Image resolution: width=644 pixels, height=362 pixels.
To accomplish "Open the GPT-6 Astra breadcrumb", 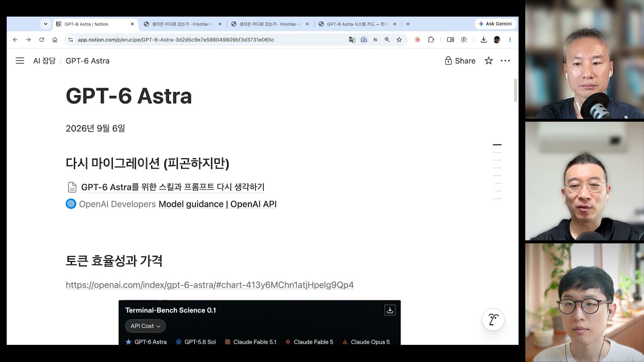I will 88,61.
